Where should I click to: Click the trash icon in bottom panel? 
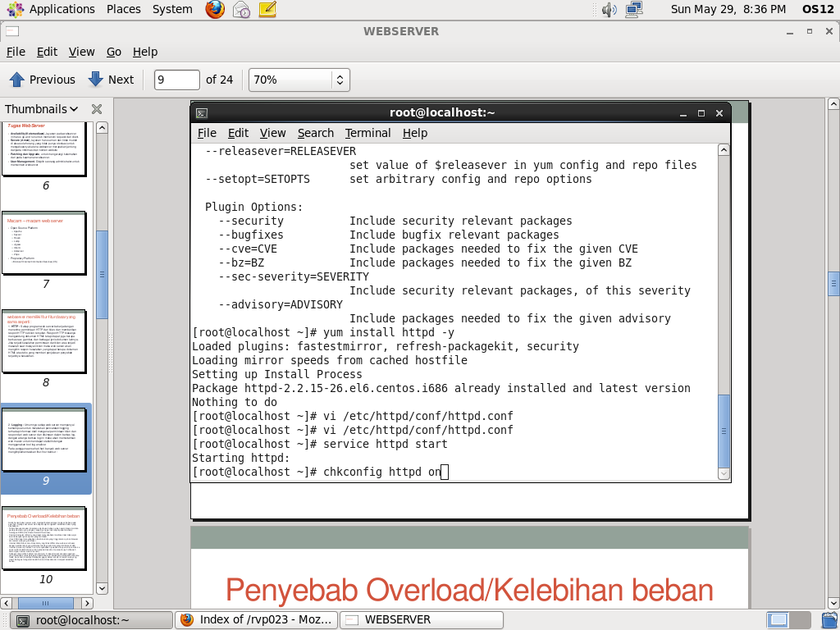[830, 620]
